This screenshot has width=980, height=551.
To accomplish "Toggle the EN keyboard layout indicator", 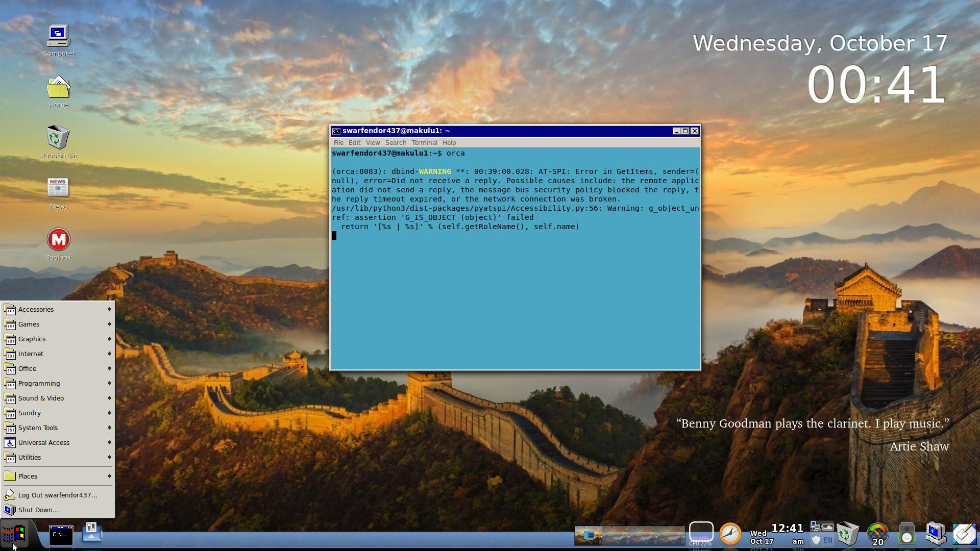I will click(827, 540).
